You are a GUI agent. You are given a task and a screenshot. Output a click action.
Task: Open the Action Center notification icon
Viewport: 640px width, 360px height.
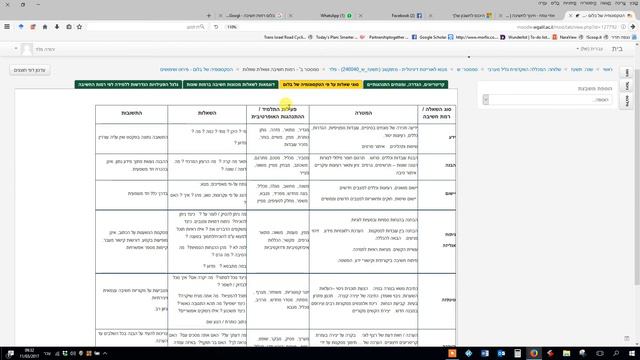10,353
